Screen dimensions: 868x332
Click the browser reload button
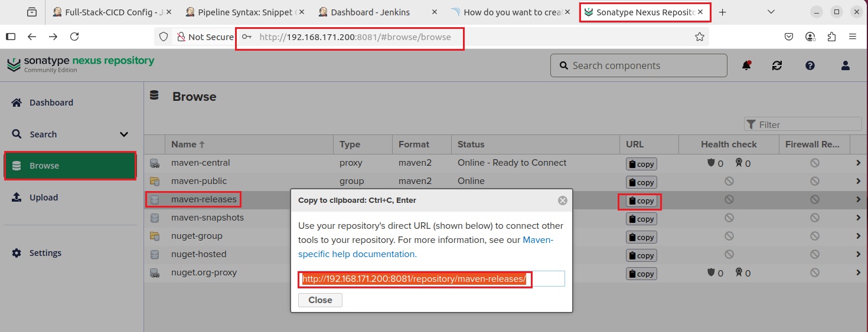tap(74, 37)
